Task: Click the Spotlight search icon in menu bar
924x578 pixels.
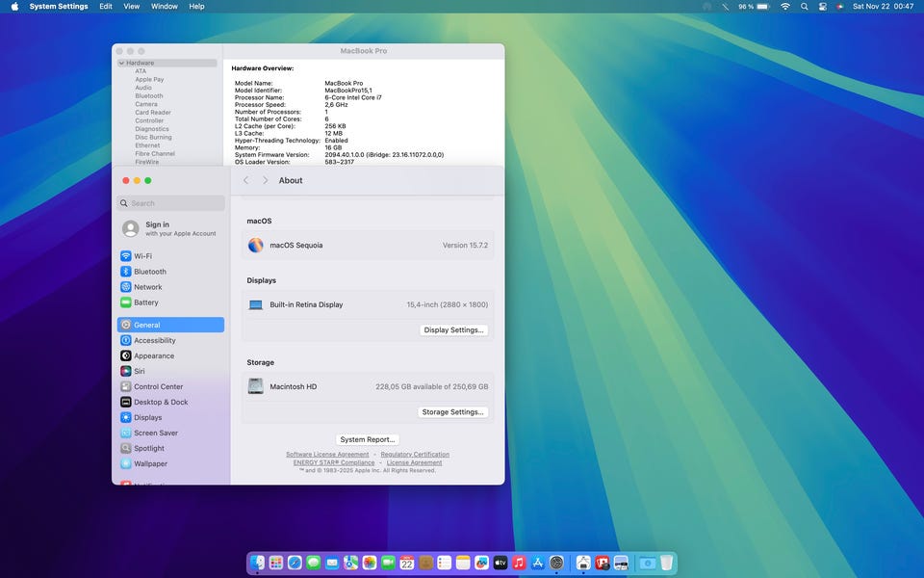Action: (804, 7)
